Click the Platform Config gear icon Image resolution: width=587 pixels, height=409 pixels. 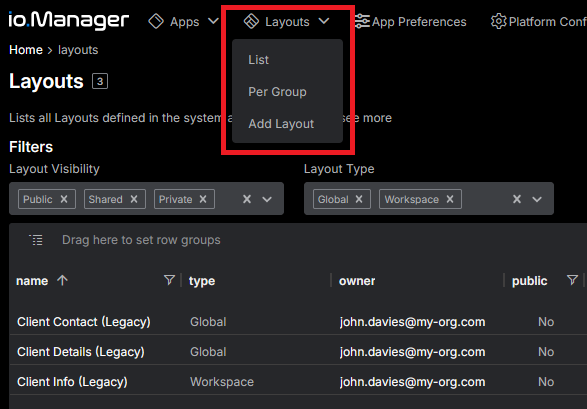499,21
